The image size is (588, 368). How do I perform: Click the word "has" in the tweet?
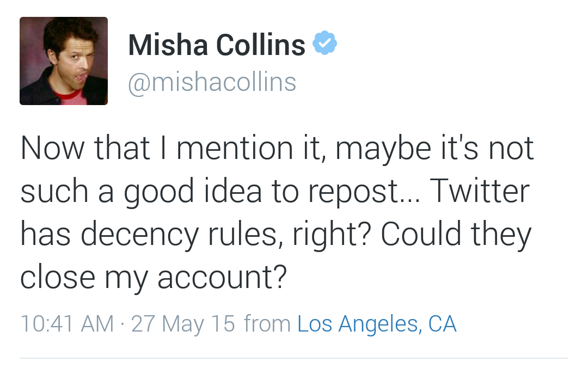(46, 234)
